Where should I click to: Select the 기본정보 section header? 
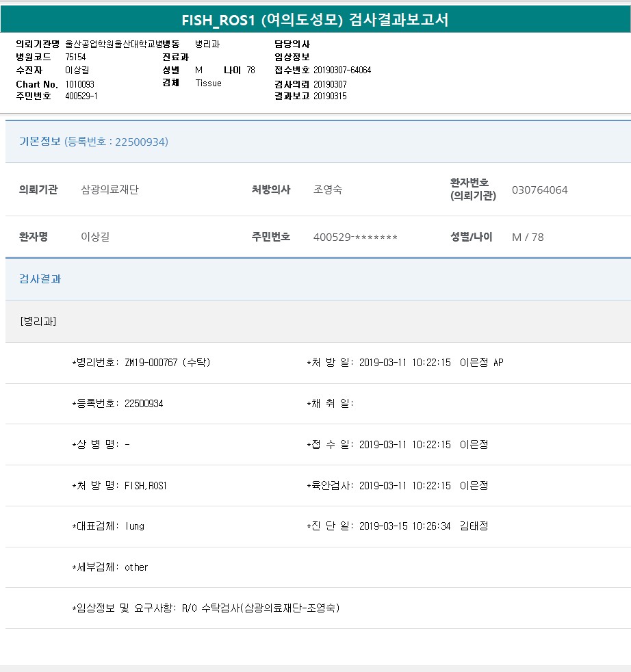pos(94,142)
